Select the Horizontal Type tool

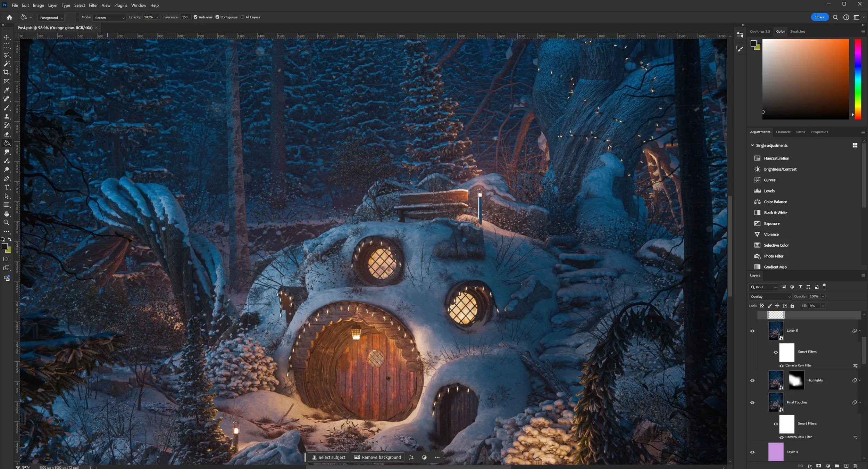[6, 187]
